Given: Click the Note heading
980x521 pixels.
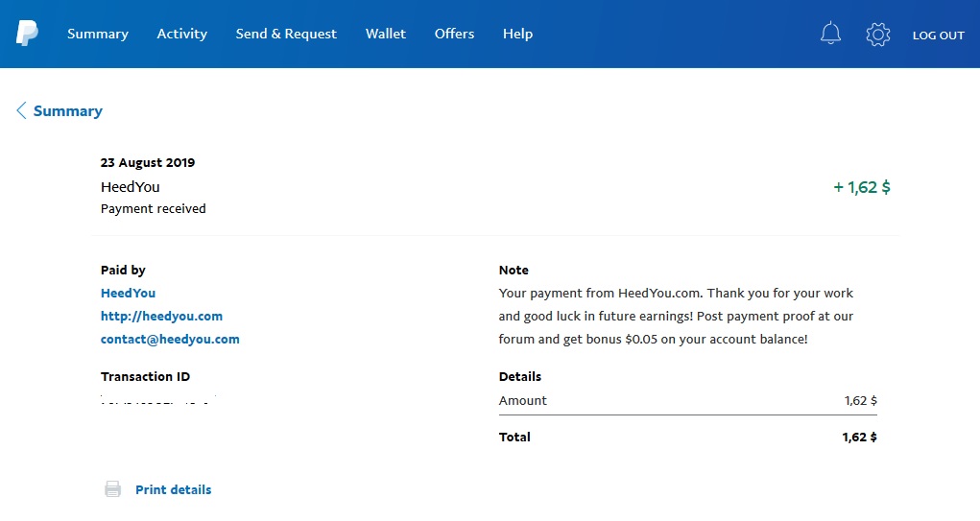Looking at the screenshot, I should [514, 270].
